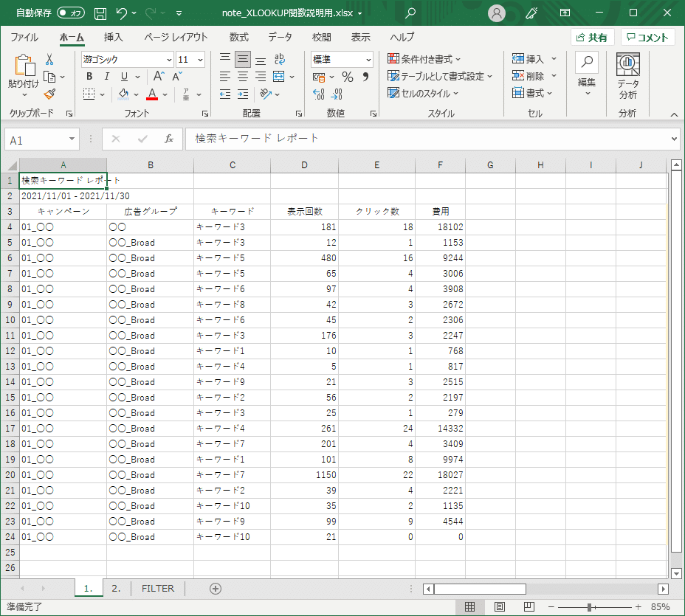Click the Copy icon in clipboard group
This screenshot has height=616, width=685.
(49, 77)
